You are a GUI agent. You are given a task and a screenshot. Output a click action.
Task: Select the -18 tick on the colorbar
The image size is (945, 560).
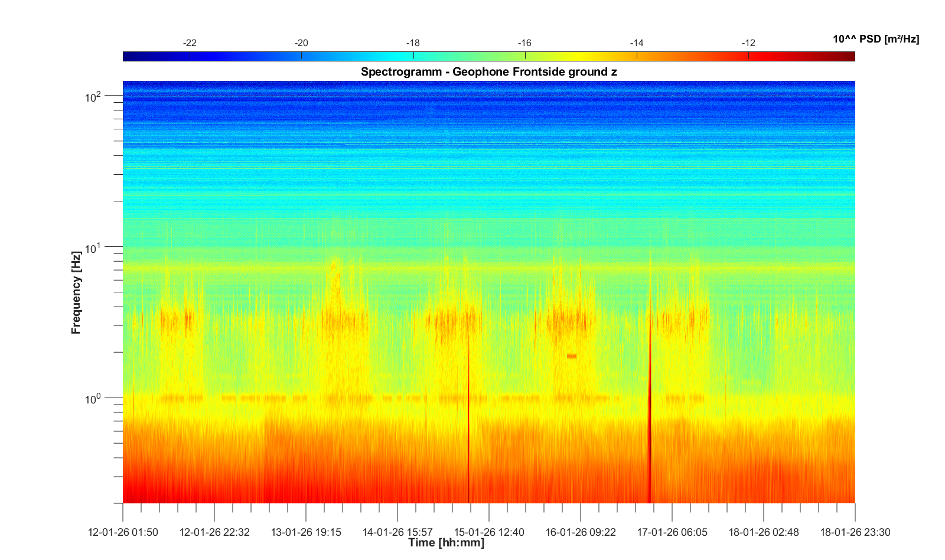click(413, 56)
